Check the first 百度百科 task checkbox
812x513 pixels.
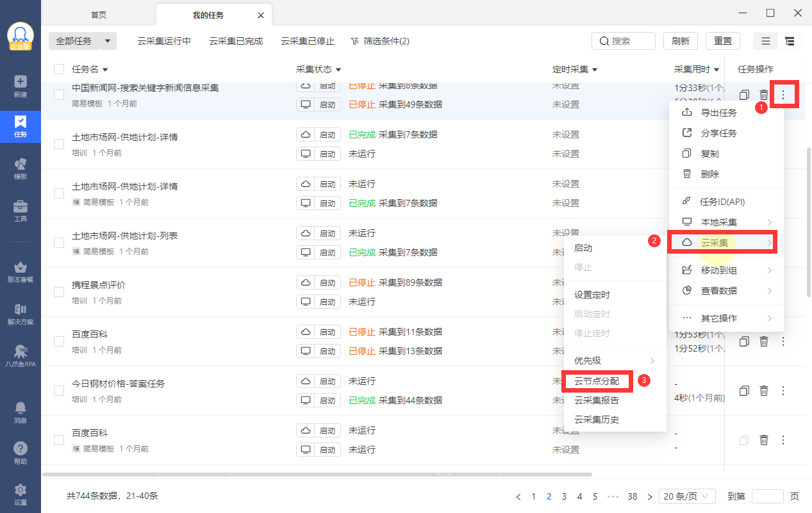[59, 341]
